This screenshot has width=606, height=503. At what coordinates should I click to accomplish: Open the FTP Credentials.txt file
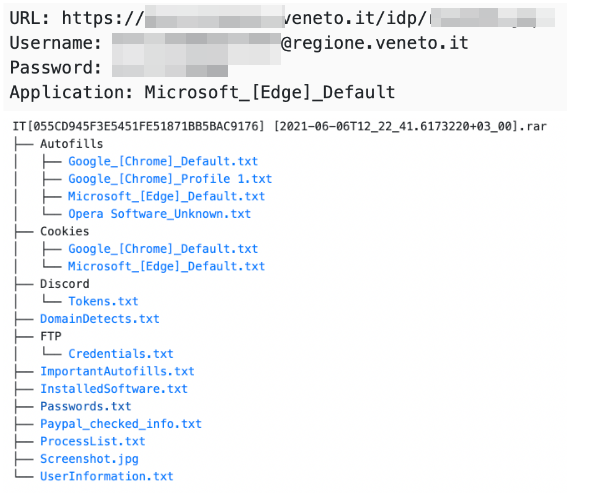(120, 354)
